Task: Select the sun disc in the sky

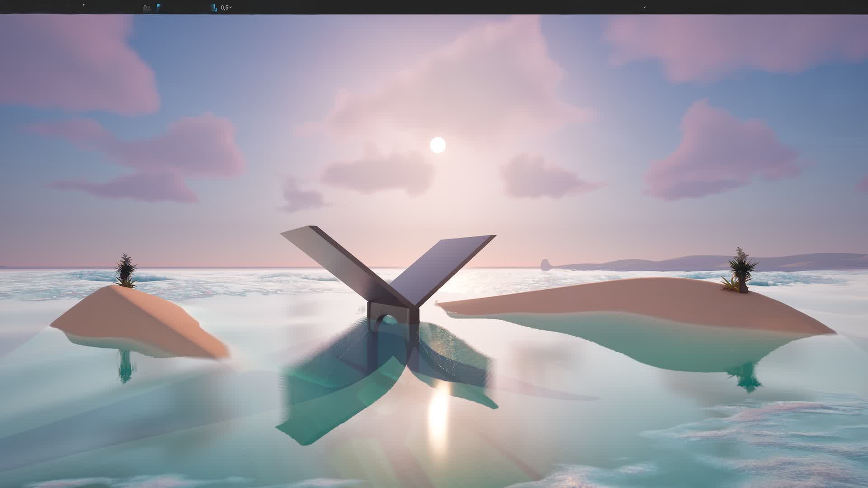Action: tap(438, 145)
